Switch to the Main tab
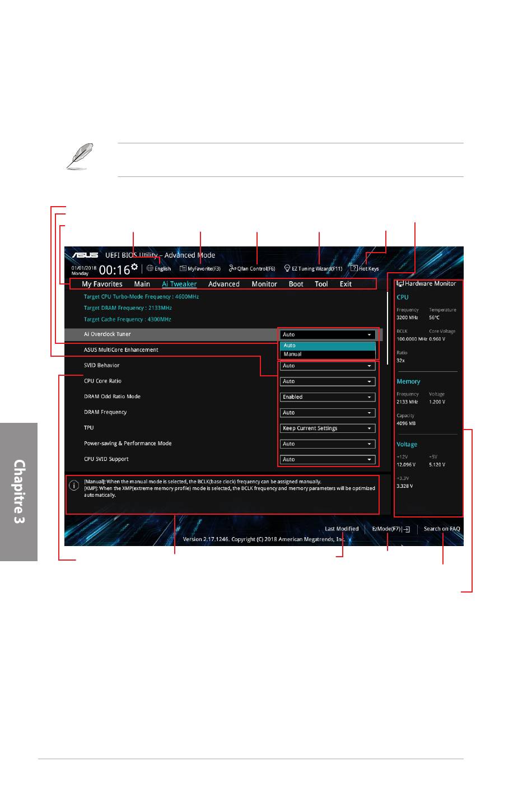The height and width of the screenshot is (802, 532). (x=142, y=284)
